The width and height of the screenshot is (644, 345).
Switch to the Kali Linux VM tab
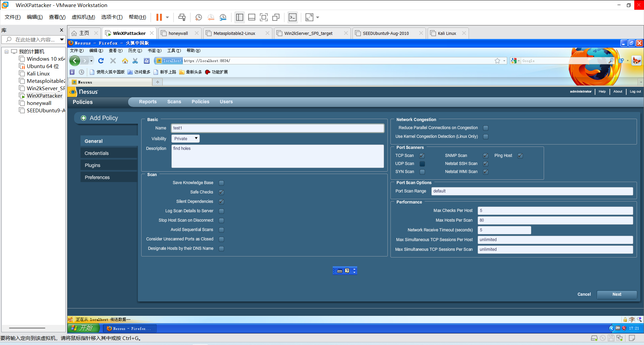click(448, 33)
